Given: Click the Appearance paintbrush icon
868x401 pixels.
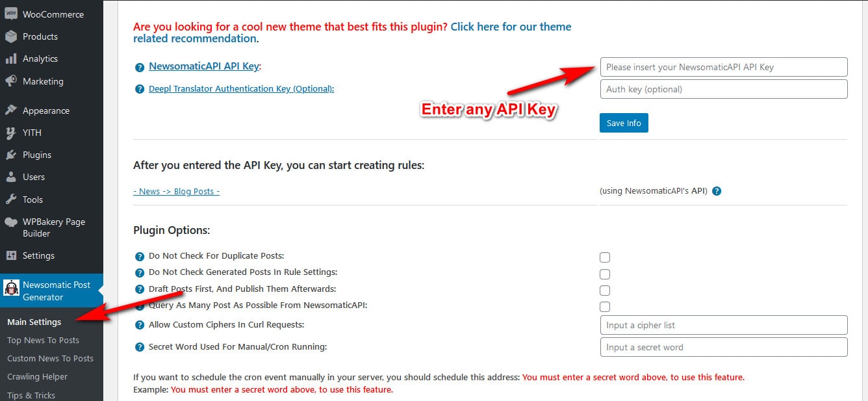Looking at the screenshot, I should 11,110.
